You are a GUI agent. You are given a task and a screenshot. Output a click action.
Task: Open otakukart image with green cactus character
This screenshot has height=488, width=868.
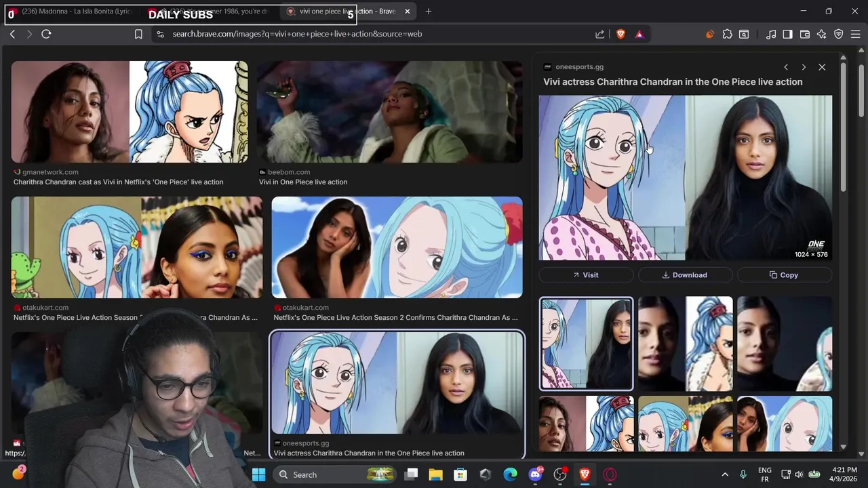point(137,247)
